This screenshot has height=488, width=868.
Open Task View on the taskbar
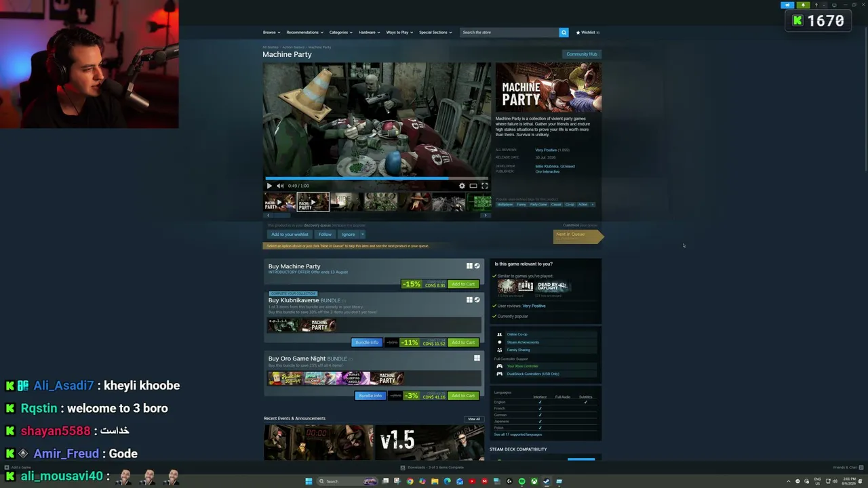385,481
